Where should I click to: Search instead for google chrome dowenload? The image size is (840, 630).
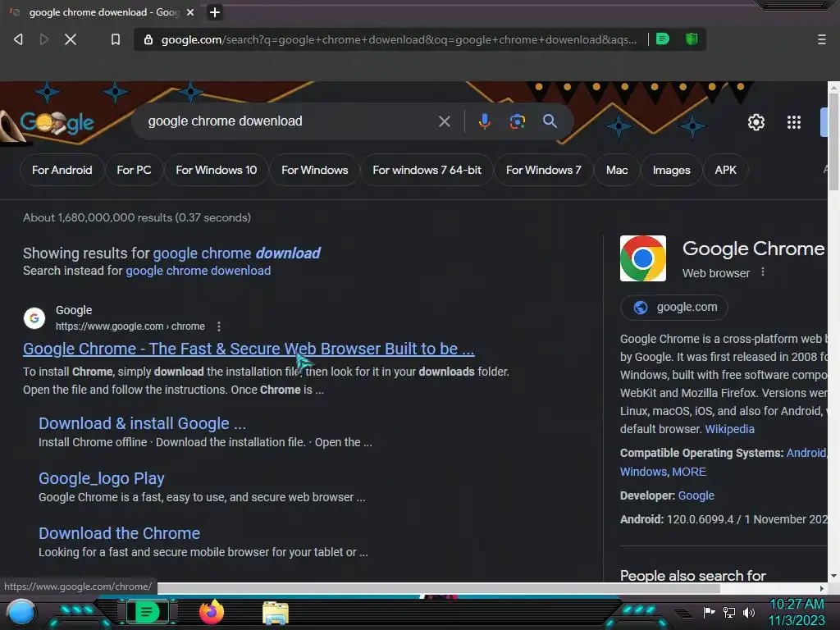click(198, 271)
